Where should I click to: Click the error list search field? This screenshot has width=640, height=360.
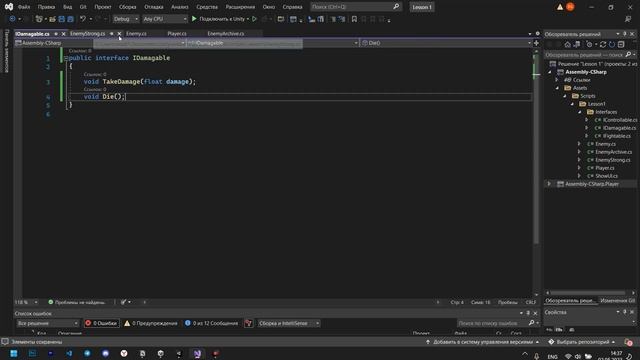pos(497,323)
